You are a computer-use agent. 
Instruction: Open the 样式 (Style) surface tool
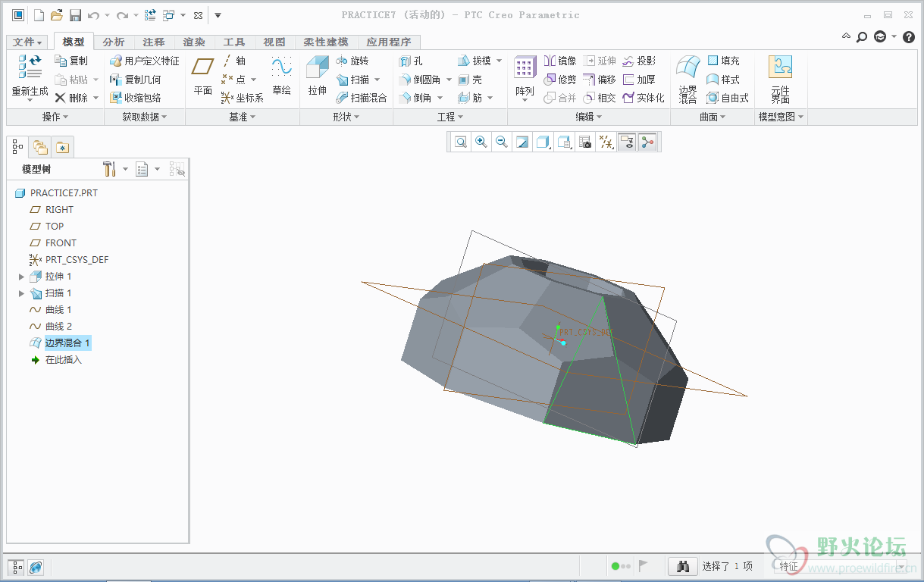pyautogui.click(x=722, y=80)
